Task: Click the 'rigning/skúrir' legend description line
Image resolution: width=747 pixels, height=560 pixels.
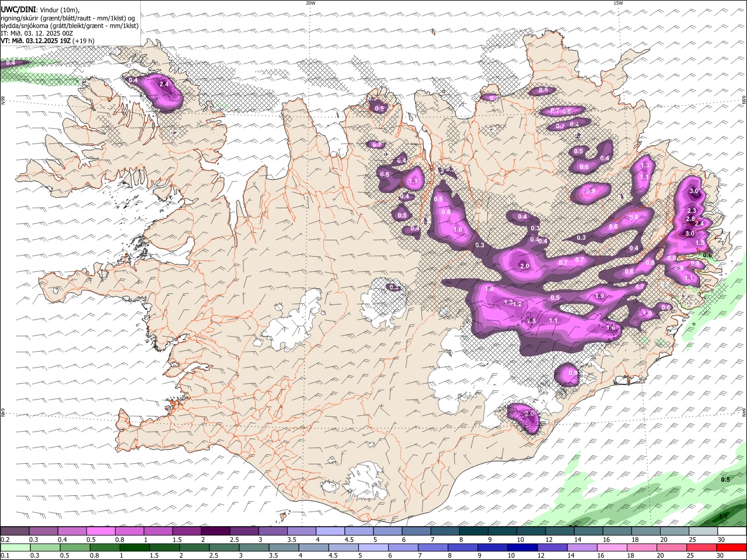Action: [68, 18]
